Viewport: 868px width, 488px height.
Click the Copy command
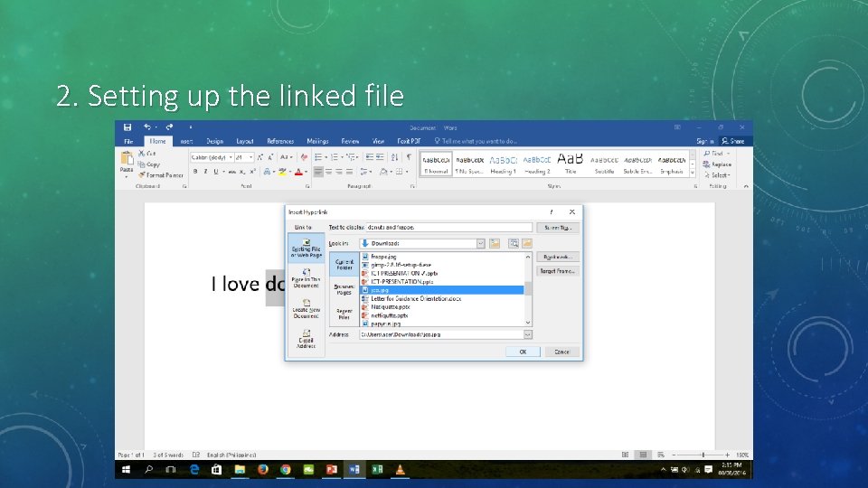click(149, 164)
